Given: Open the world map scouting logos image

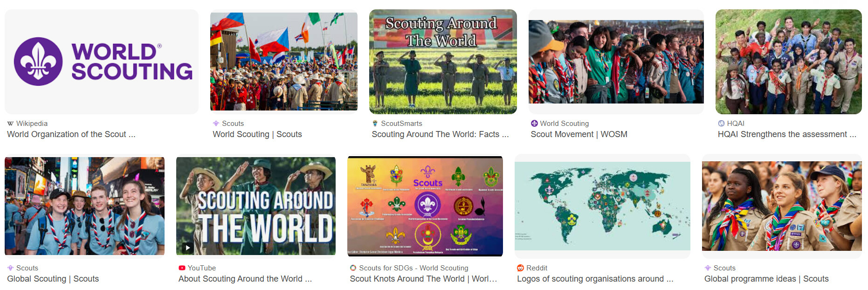Looking at the screenshot, I should (602, 206).
